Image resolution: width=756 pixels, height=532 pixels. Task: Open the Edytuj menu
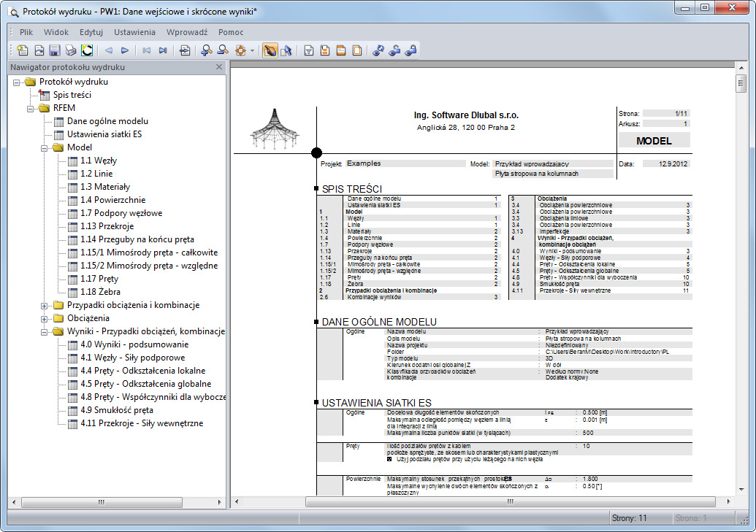tap(91, 32)
